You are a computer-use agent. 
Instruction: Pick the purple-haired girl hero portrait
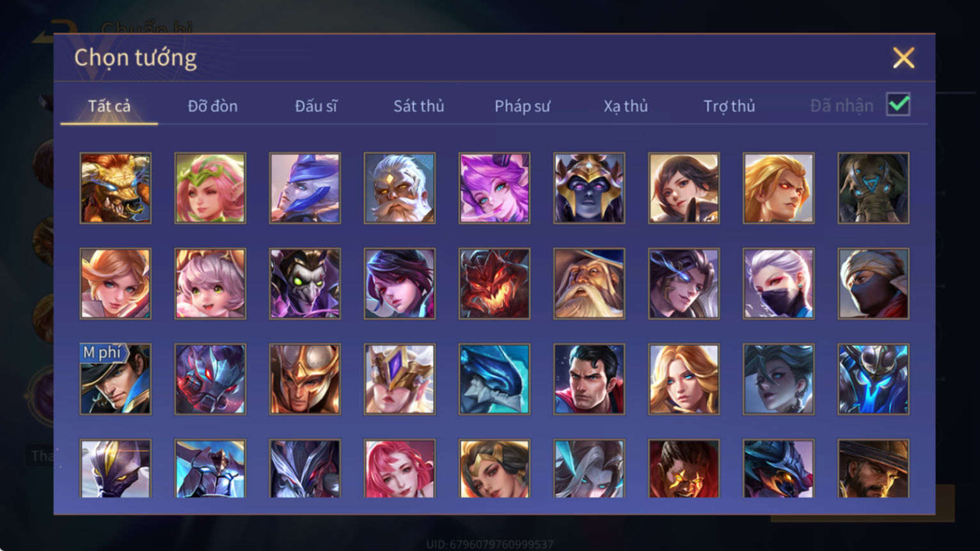(x=494, y=188)
